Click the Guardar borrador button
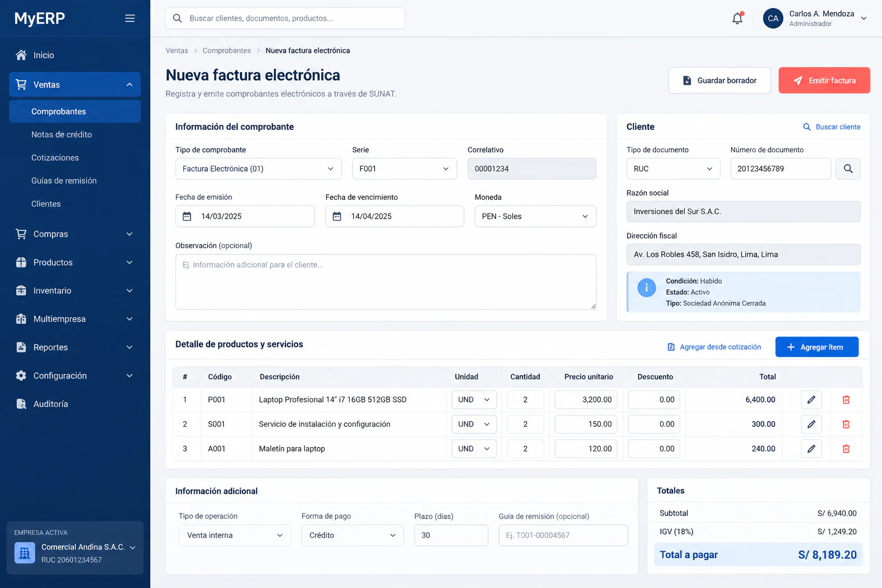This screenshot has height=588, width=882. coord(719,80)
